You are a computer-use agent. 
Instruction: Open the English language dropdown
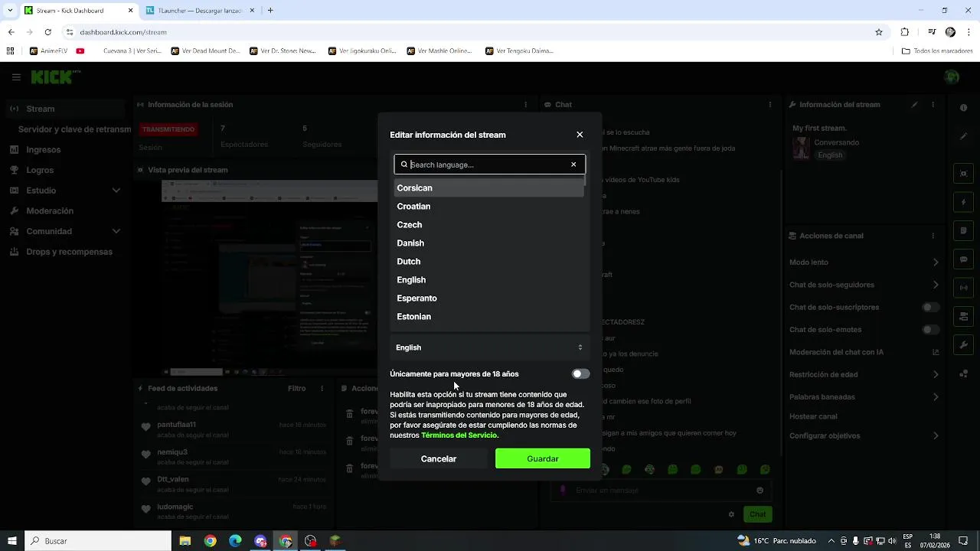[489, 347]
